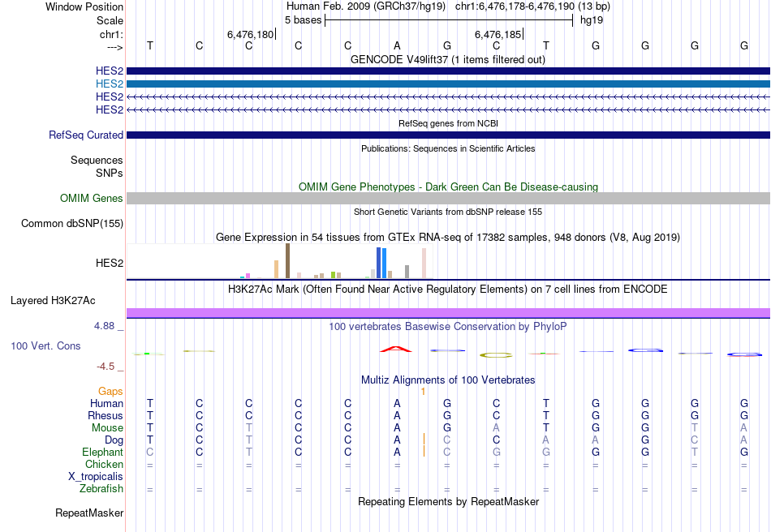Click Repeating Elements by RepeatMasker title
Screen dimensions: 771x532
pyautogui.click(x=448, y=501)
